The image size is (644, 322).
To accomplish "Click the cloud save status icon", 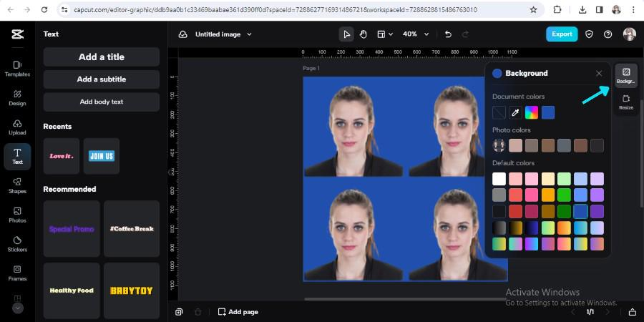I will pyautogui.click(x=182, y=34).
